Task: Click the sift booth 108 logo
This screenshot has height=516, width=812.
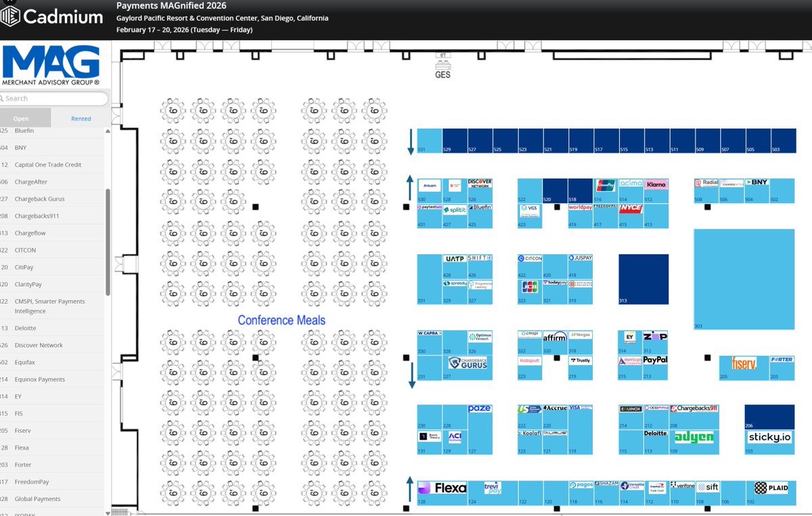Action: click(708, 486)
